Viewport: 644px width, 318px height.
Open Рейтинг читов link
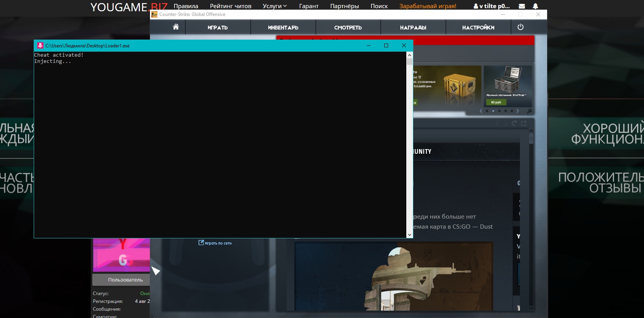pos(231,6)
